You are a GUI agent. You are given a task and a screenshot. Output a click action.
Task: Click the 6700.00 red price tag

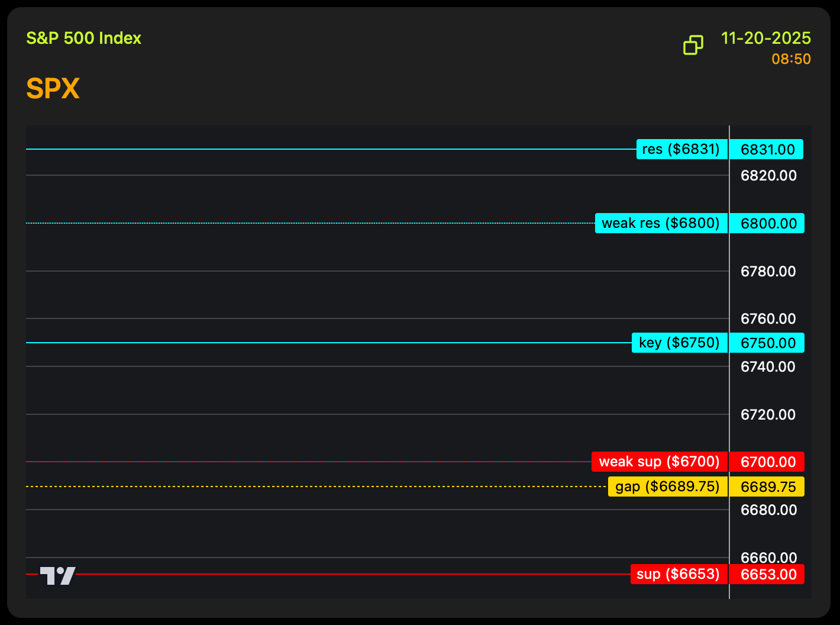pyautogui.click(x=767, y=462)
